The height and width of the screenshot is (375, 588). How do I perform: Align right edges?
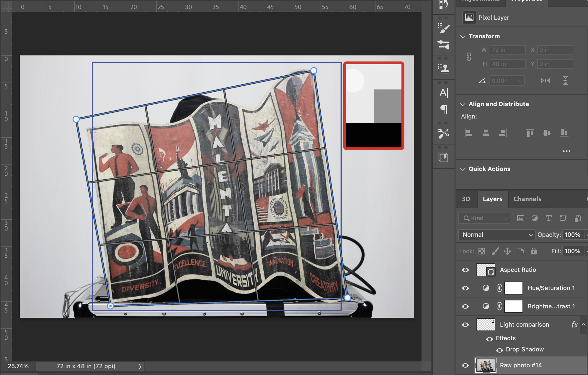[x=503, y=133]
